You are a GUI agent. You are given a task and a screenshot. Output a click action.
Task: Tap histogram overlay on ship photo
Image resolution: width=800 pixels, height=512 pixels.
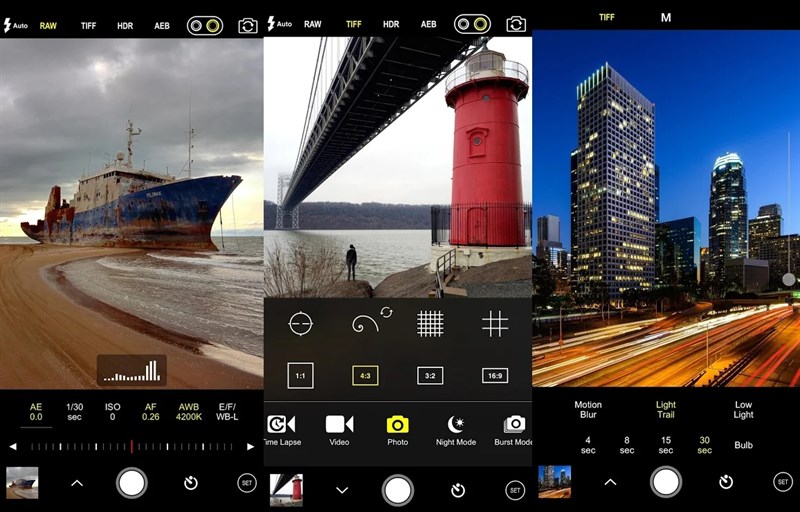tap(132, 370)
